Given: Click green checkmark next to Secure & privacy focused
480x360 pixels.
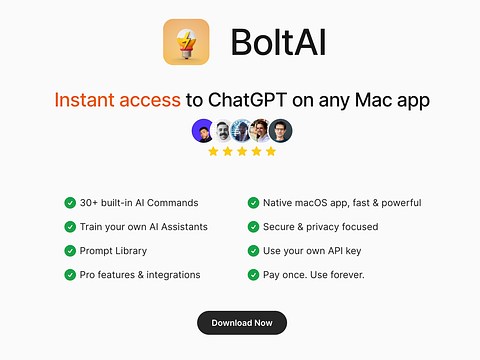Looking at the screenshot, I should pos(253,227).
